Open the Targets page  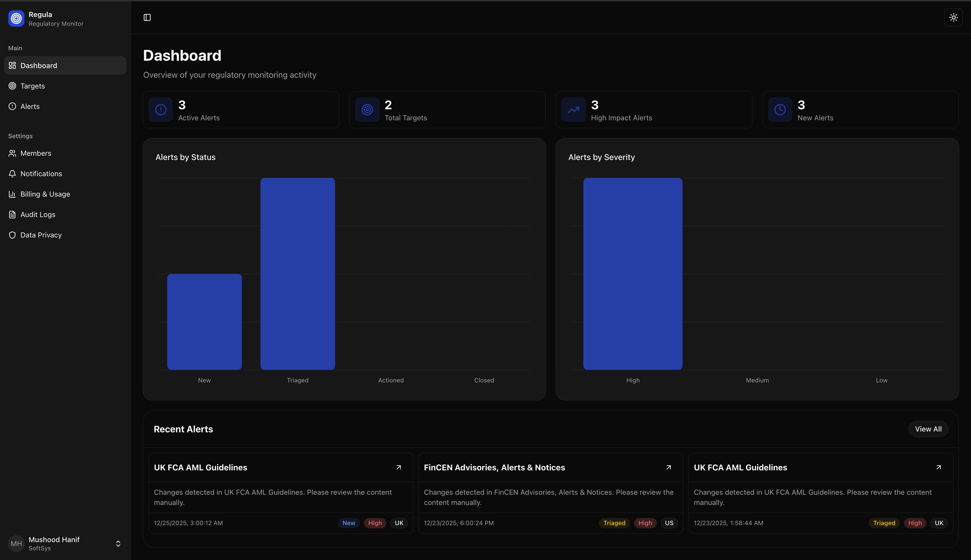(x=33, y=86)
